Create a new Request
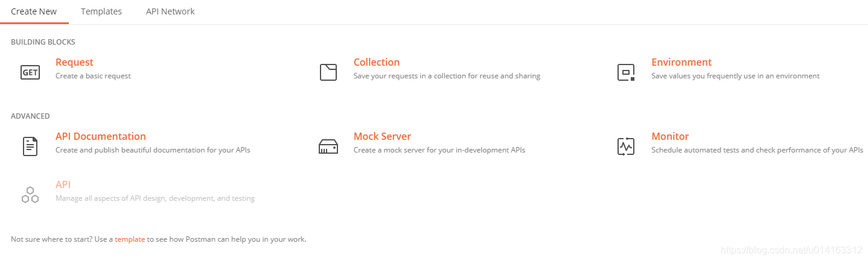868x261 pixels. (74, 62)
